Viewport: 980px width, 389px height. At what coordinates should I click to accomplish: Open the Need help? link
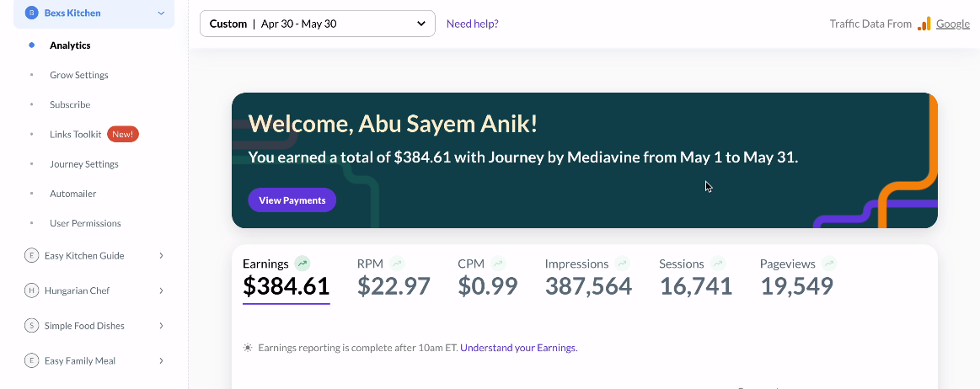tap(473, 24)
